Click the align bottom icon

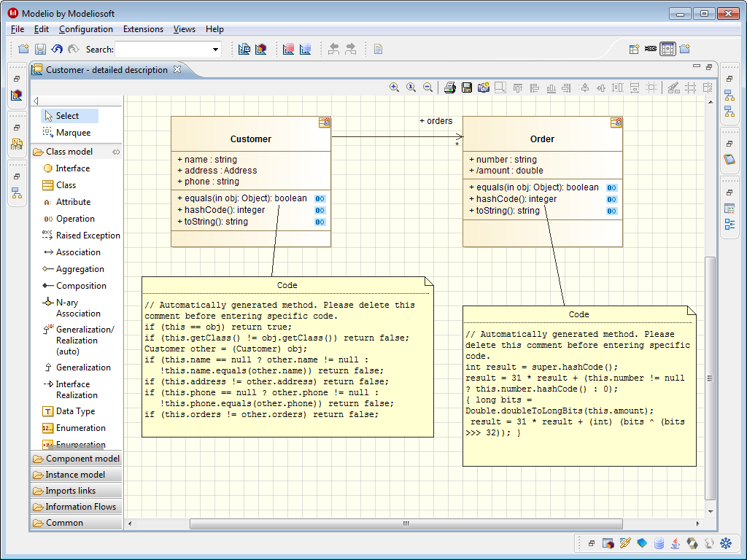(551, 87)
